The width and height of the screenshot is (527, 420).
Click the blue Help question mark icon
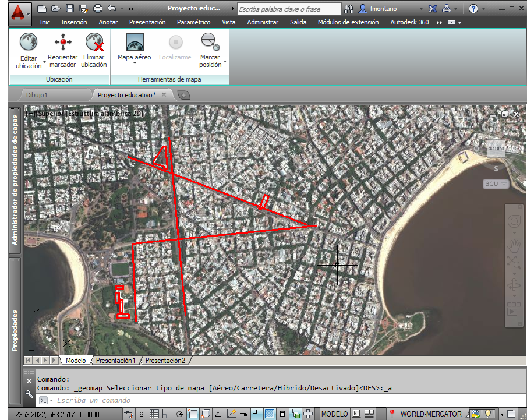473,9
